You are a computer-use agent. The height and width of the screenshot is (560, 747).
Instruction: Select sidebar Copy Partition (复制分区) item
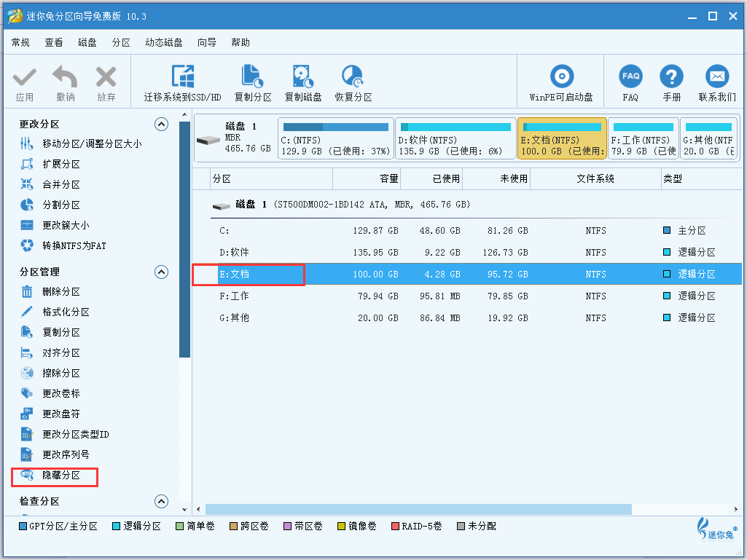[50, 332]
